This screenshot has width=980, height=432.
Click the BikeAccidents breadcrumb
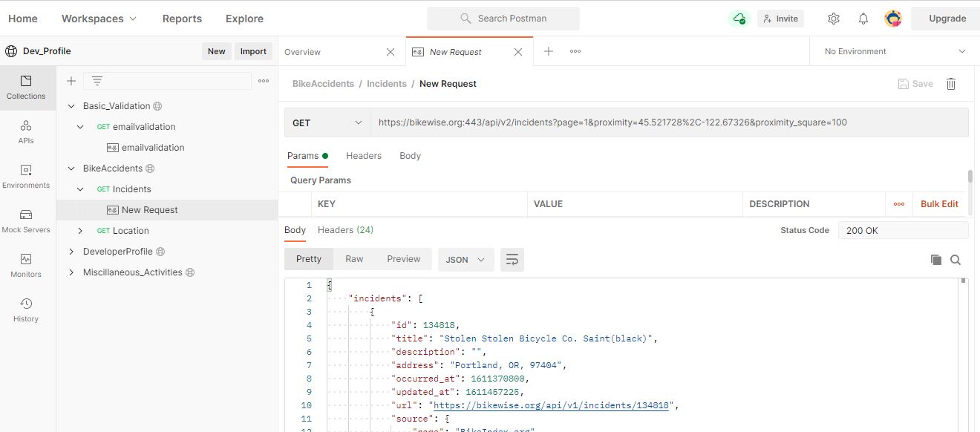(323, 84)
